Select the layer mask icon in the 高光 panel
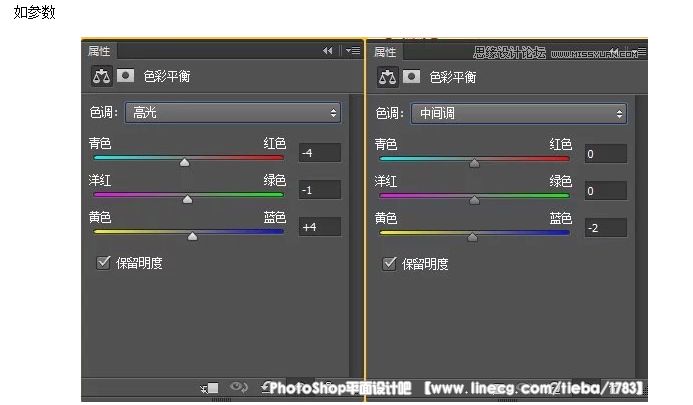The image size is (693, 405). [x=126, y=76]
